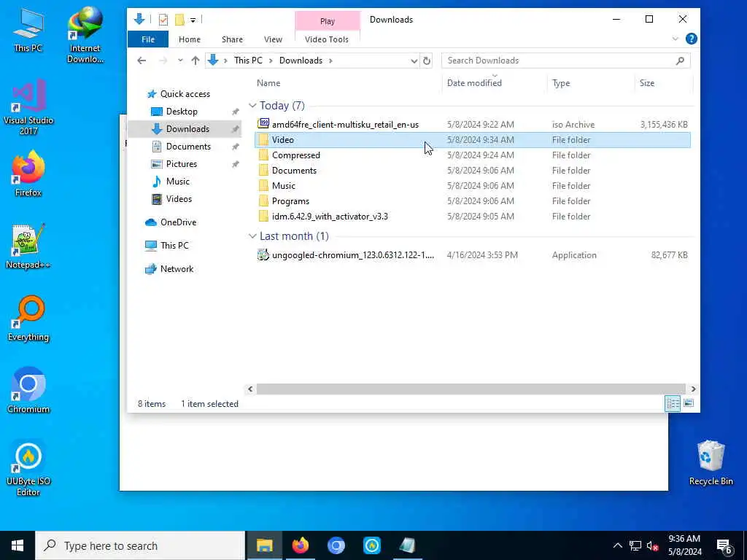Switch to large thumbnails view icon
Image resolution: width=747 pixels, height=560 pixels.
tap(689, 404)
